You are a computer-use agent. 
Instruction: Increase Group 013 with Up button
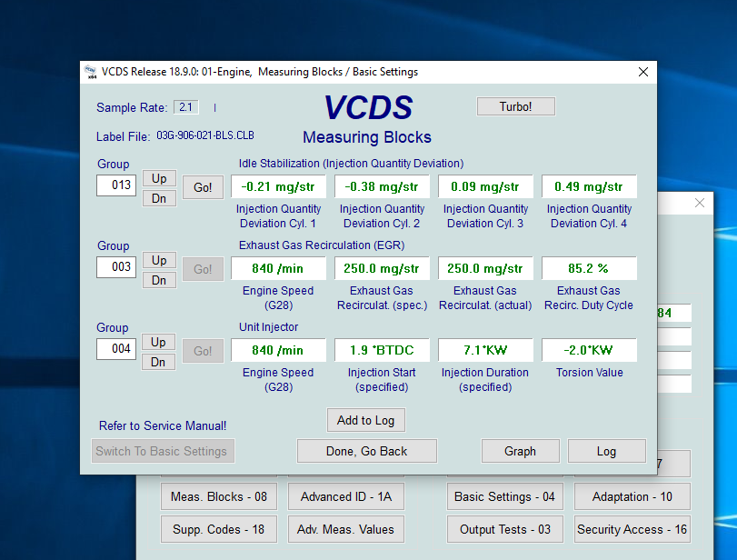159,178
